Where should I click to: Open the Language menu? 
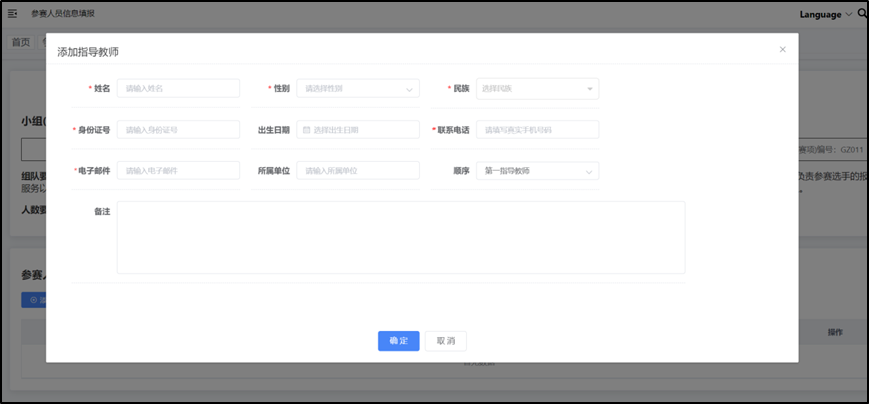click(825, 15)
